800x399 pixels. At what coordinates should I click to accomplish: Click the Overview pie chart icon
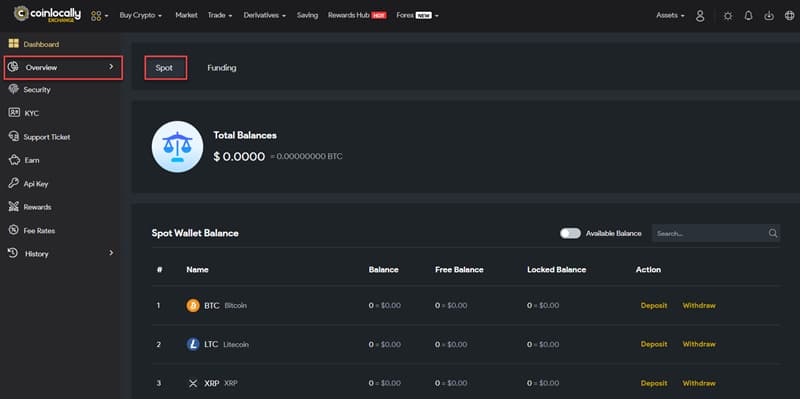[x=13, y=67]
